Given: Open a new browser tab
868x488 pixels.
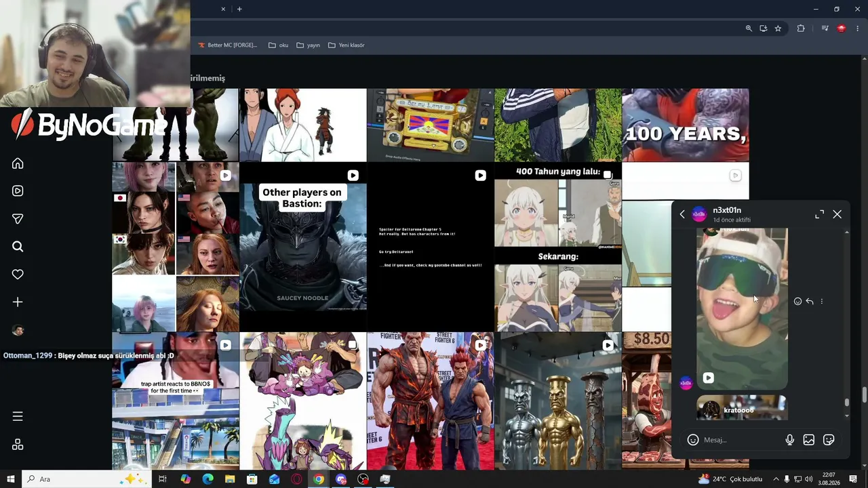Looking at the screenshot, I should click(x=239, y=9).
